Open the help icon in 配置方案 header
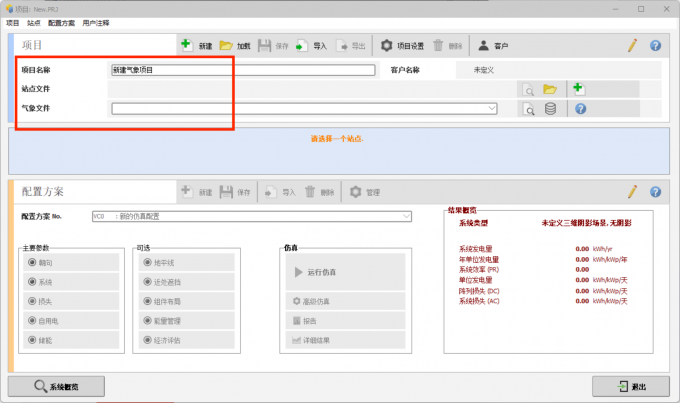680x403 pixels. [655, 192]
